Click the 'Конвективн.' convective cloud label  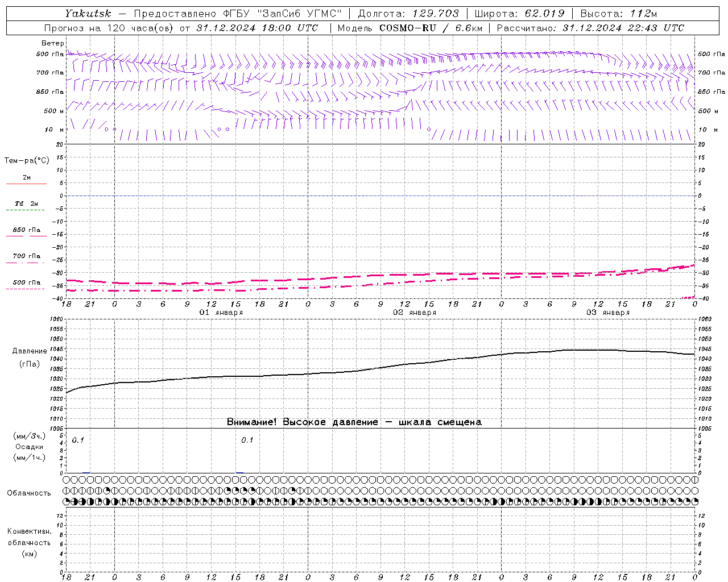coord(29,531)
